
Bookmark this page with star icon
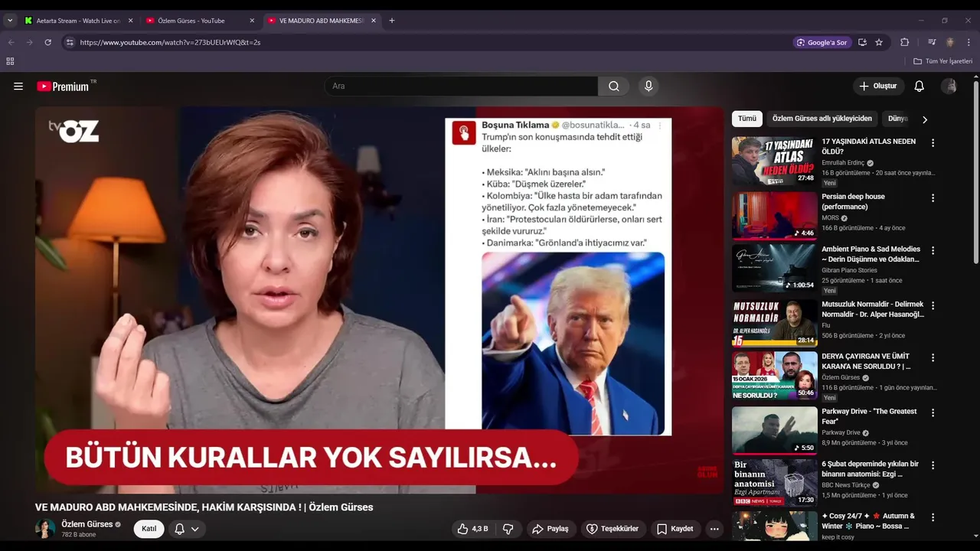coord(879,42)
